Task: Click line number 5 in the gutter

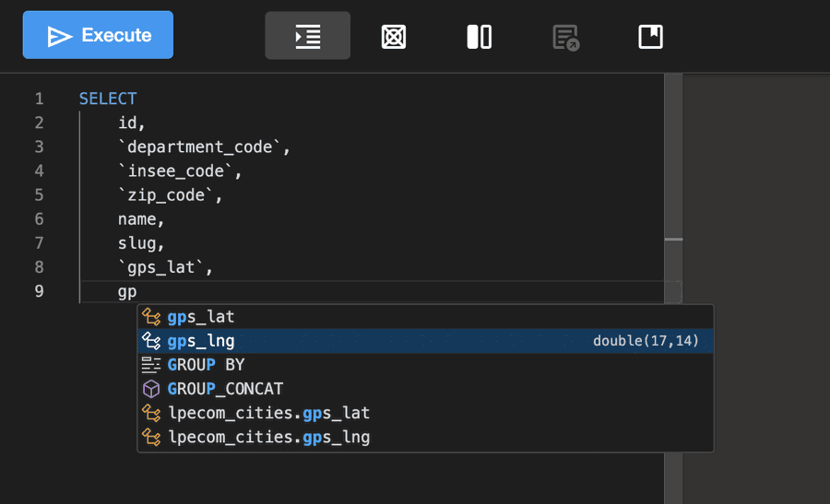Action: [39, 195]
